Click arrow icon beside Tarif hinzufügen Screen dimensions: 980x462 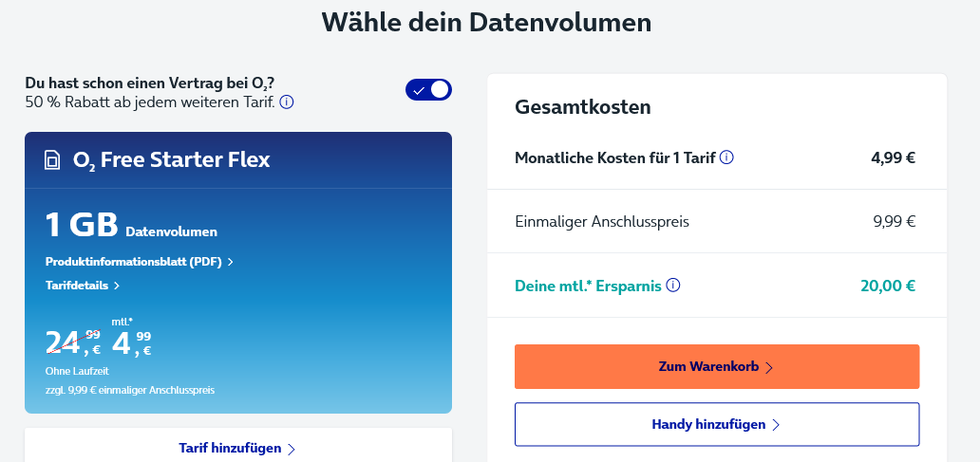[x=292, y=449]
